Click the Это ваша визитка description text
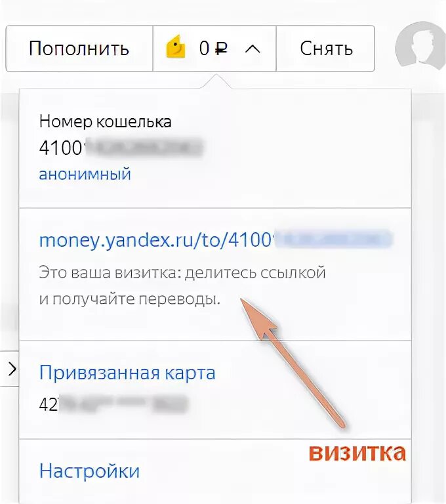This screenshot has height=504, width=446. (182, 273)
